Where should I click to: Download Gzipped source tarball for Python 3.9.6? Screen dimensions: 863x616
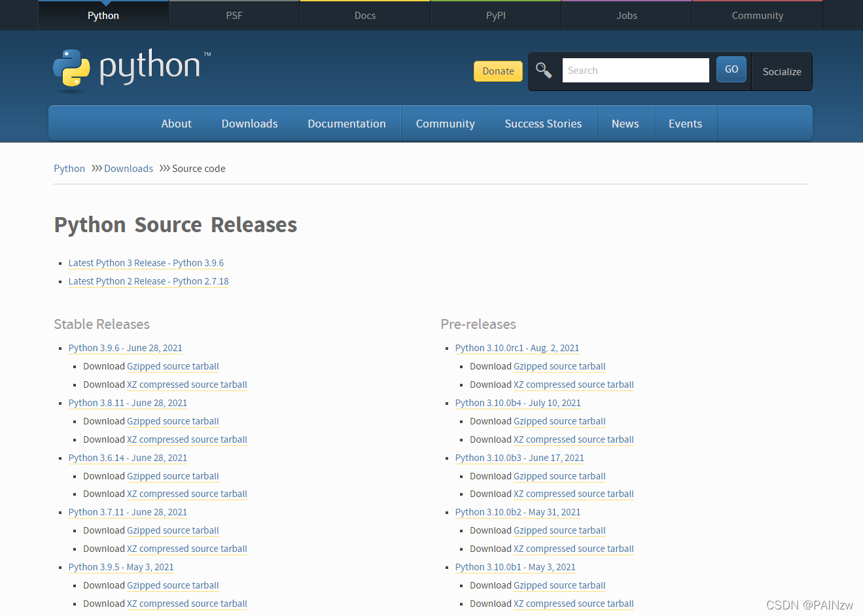pos(173,366)
